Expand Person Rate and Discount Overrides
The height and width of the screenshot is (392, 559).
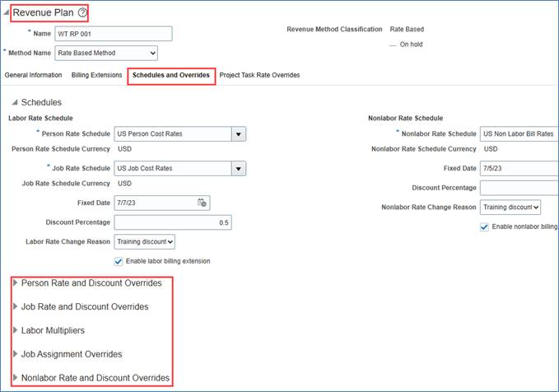click(x=16, y=282)
